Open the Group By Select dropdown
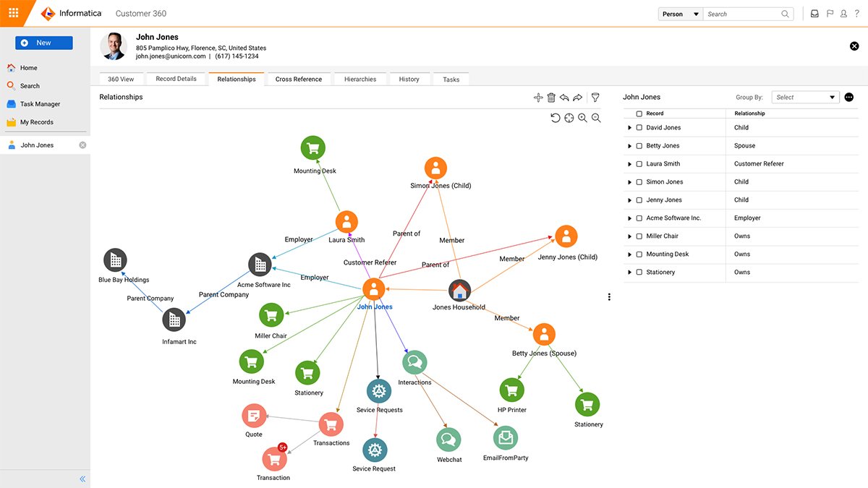Viewport: 868px width, 488px height. tap(804, 96)
